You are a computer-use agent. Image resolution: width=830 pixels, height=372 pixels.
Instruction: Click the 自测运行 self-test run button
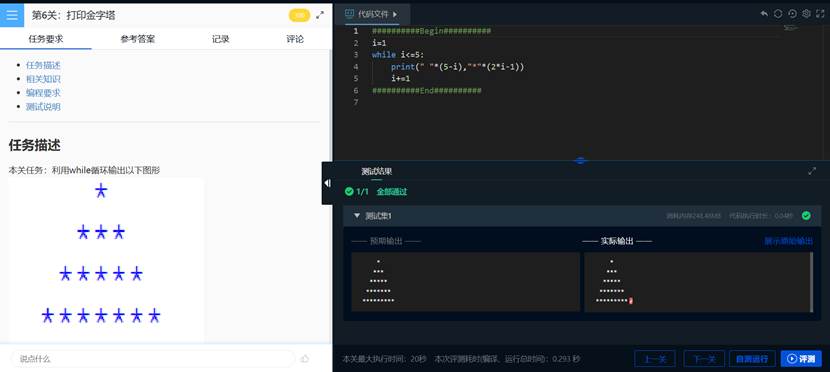[752, 359]
